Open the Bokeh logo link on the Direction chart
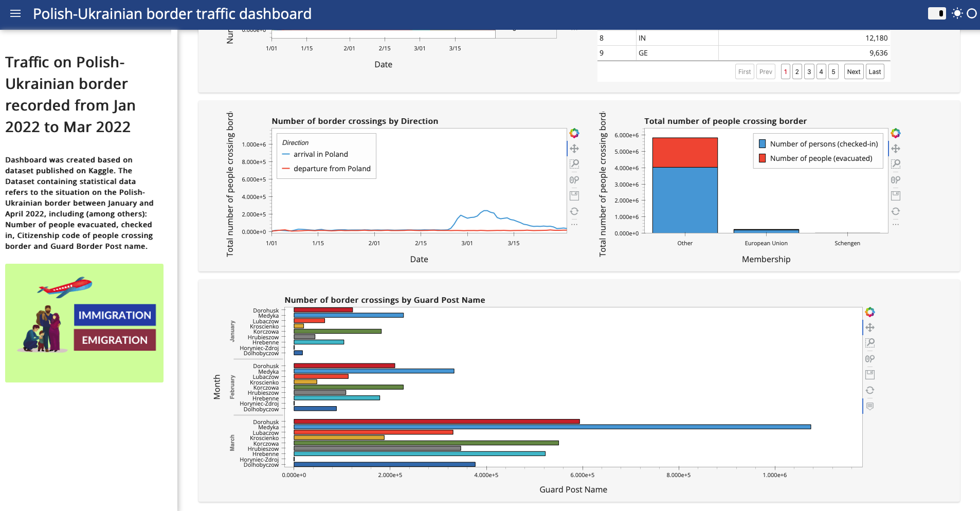 tap(575, 133)
